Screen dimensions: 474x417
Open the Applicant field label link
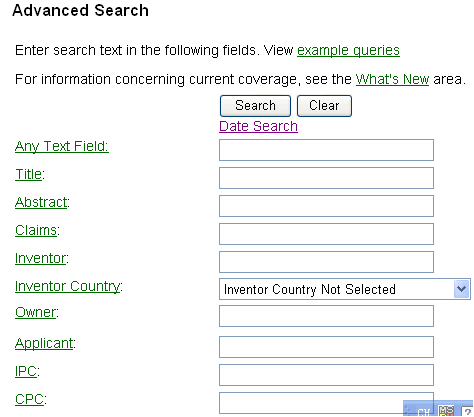pos(44,343)
